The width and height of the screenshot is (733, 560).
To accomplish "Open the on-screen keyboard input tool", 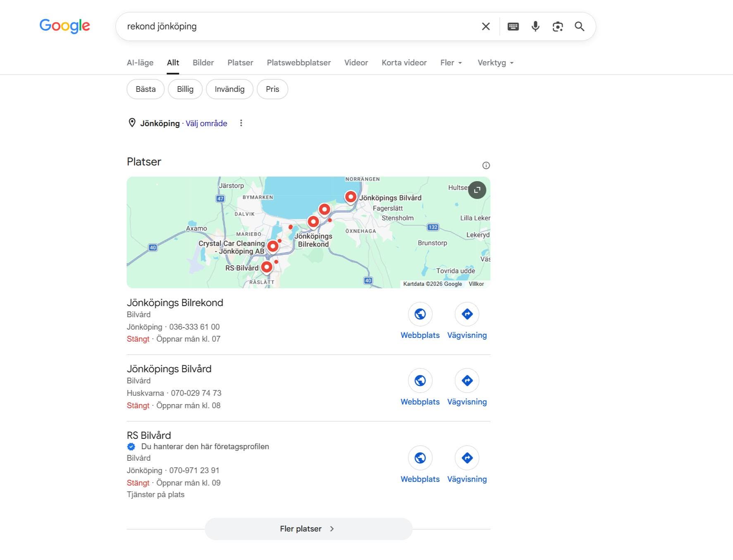I will pyautogui.click(x=513, y=26).
